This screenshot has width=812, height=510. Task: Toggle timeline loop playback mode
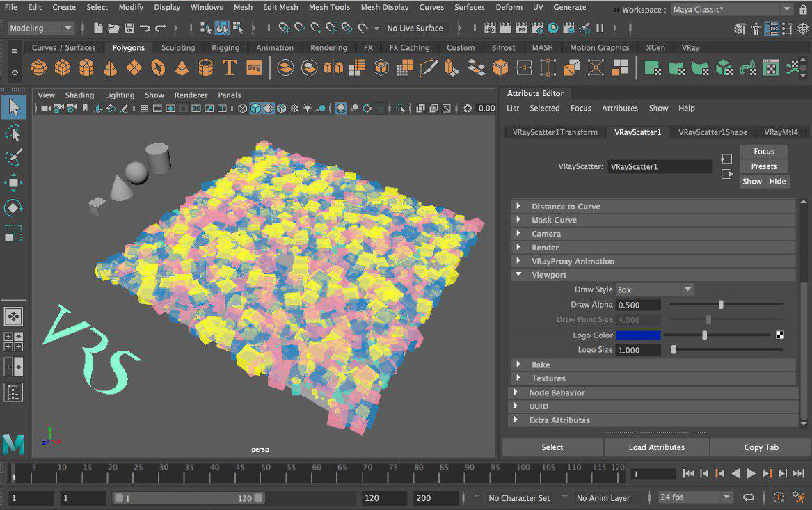[749, 497]
